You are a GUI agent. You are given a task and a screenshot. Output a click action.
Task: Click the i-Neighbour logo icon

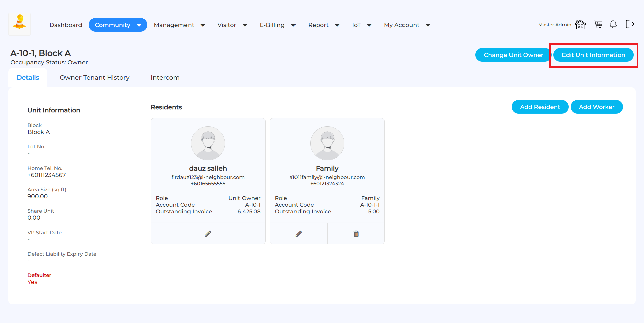pos(19,23)
